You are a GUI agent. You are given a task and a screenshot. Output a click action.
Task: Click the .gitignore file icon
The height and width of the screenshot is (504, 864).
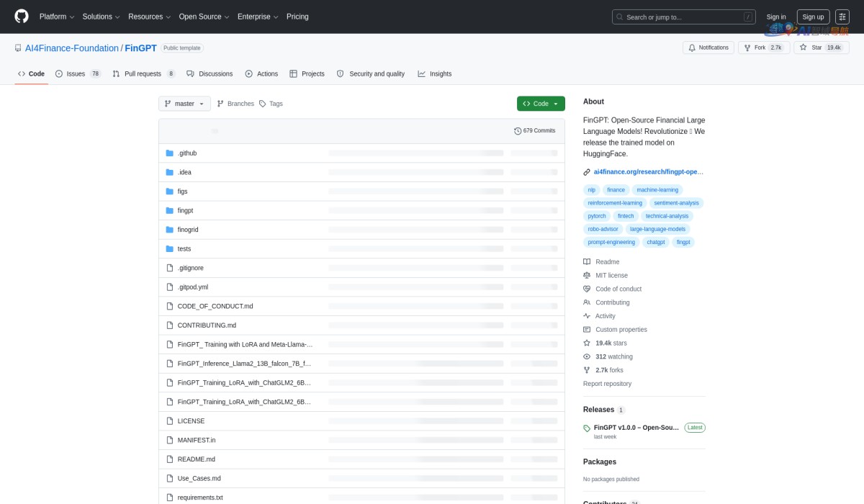170,268
